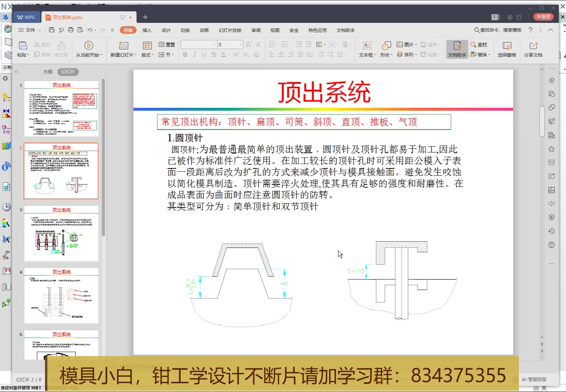566x392 pixels.
Task: Toggle bold formatting
Action: 185,54
